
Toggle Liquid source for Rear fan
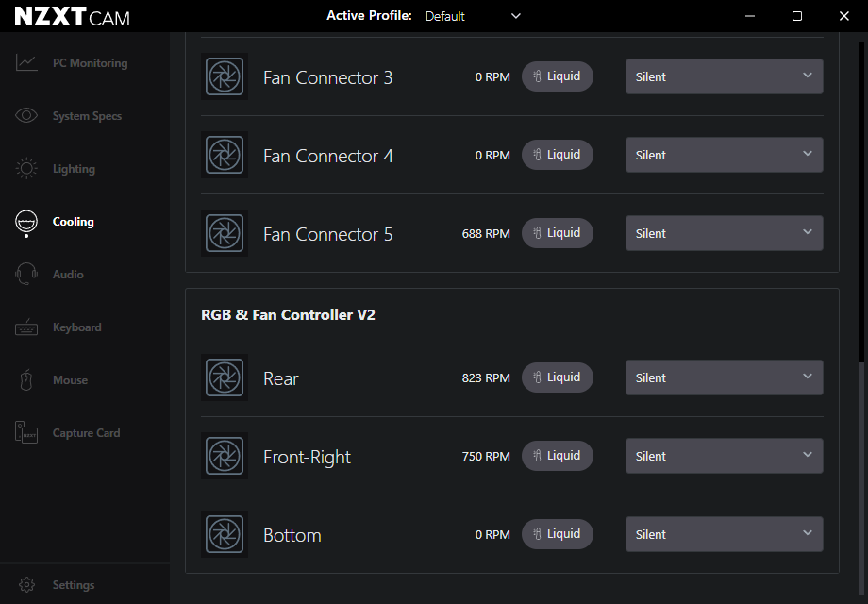[557, 377]
